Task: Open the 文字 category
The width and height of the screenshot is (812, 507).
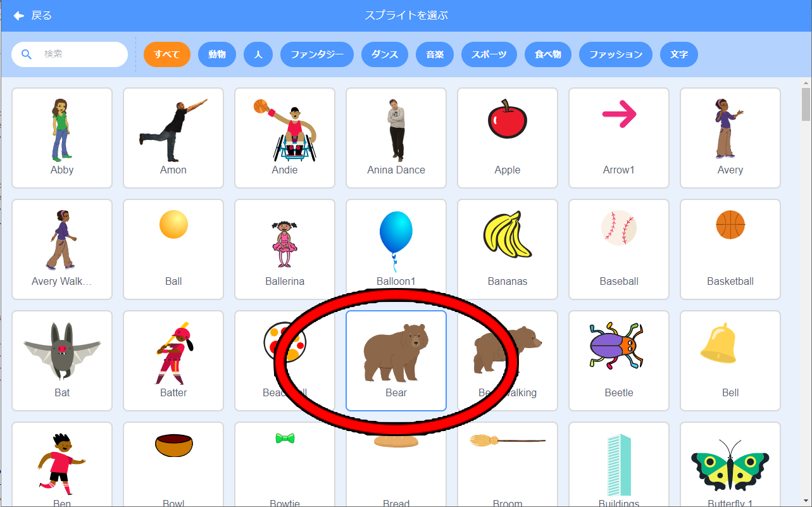Action: click(679, 54)
